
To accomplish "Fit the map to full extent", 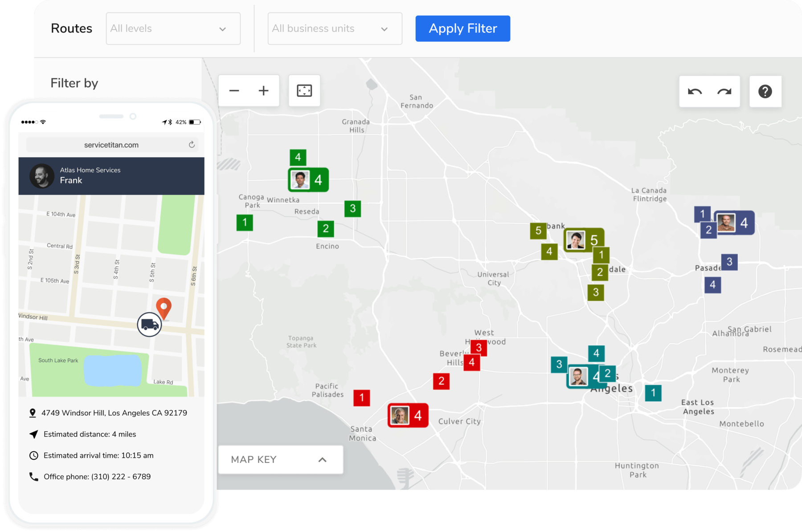I will click(x=304, y=91).
